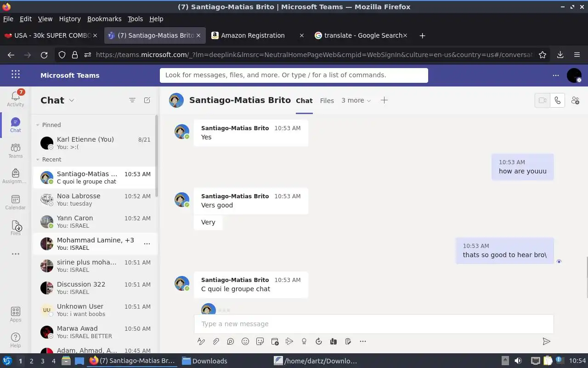The image size is (588, 368).
Task: Send the message with arrow button
Action: [546, 341]
